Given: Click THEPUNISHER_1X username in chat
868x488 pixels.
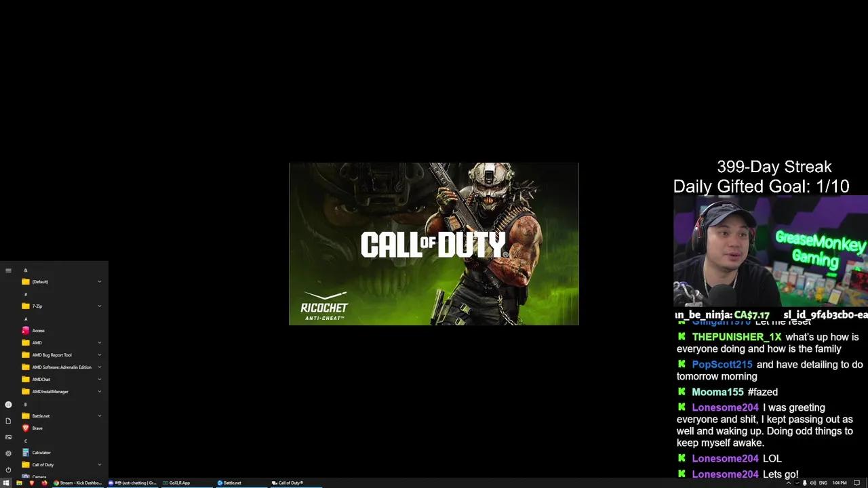Looking at the screenshot, I should click(736, 337).
